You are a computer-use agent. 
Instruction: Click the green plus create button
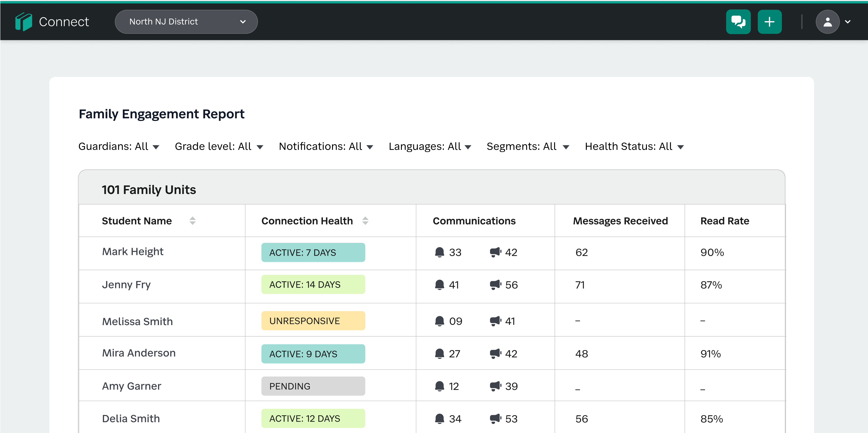(770, 22)
